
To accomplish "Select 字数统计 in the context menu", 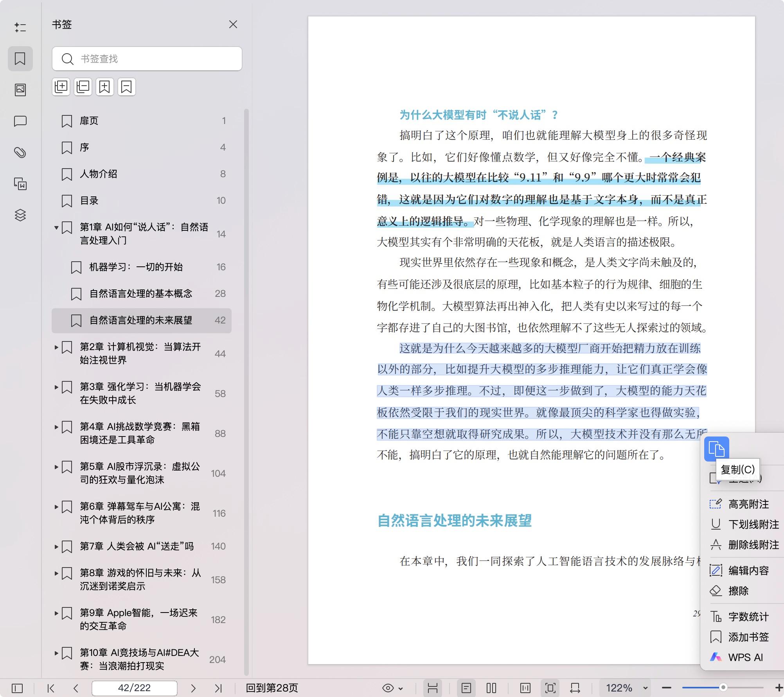I will click(747, 616).
